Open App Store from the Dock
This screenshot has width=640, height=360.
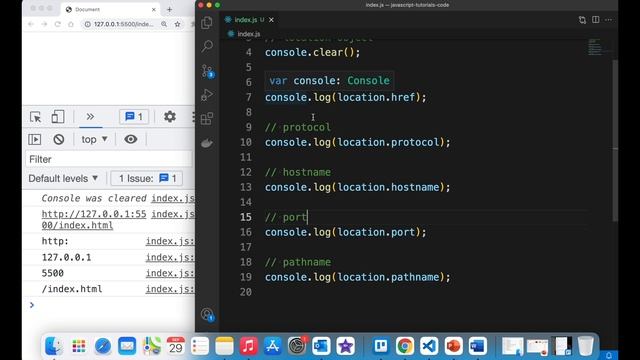tap(273, 346)
